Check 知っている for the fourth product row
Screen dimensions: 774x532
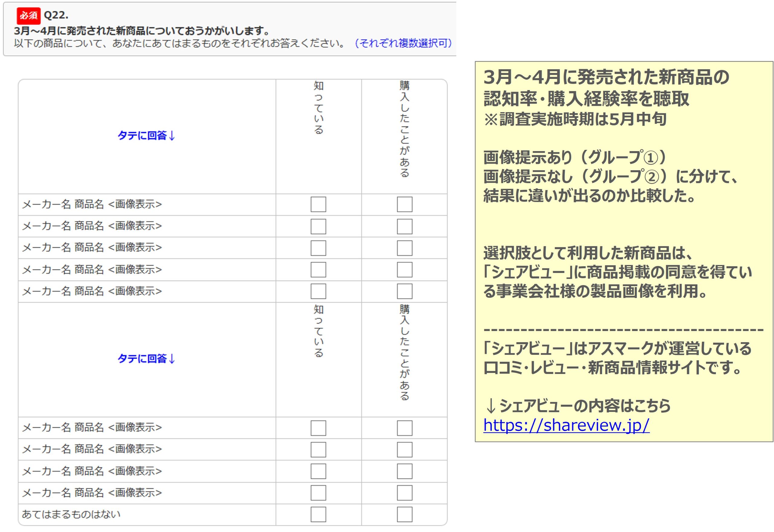(x=318, y=270)
